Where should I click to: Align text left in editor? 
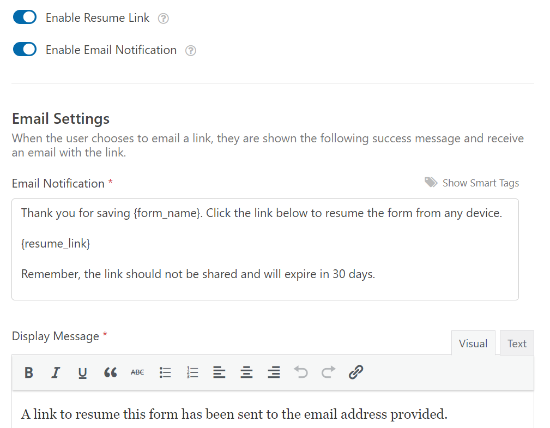219,372
